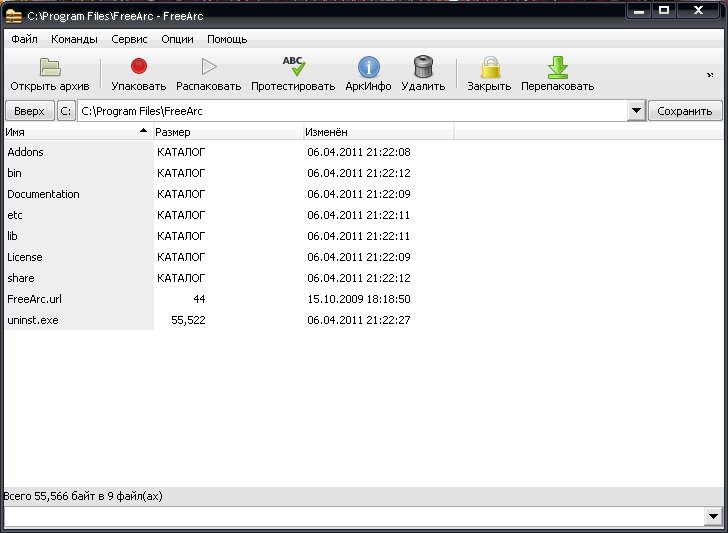Screen dimensions: 728x533
Task: Click the Закрыть padlock icon
Action: pyautogui.click(x=489, y=67)
